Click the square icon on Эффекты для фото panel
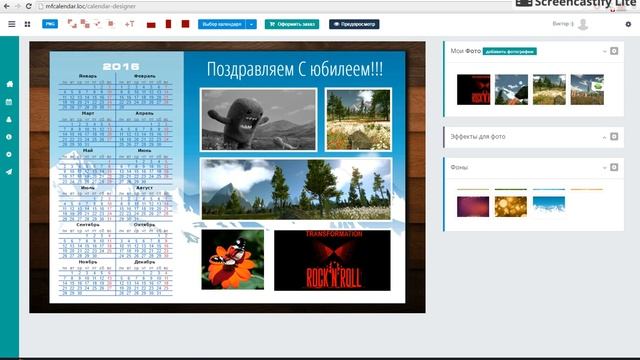Screen dimensions: 640x360 pyautogui.click(x=614, y=136)
